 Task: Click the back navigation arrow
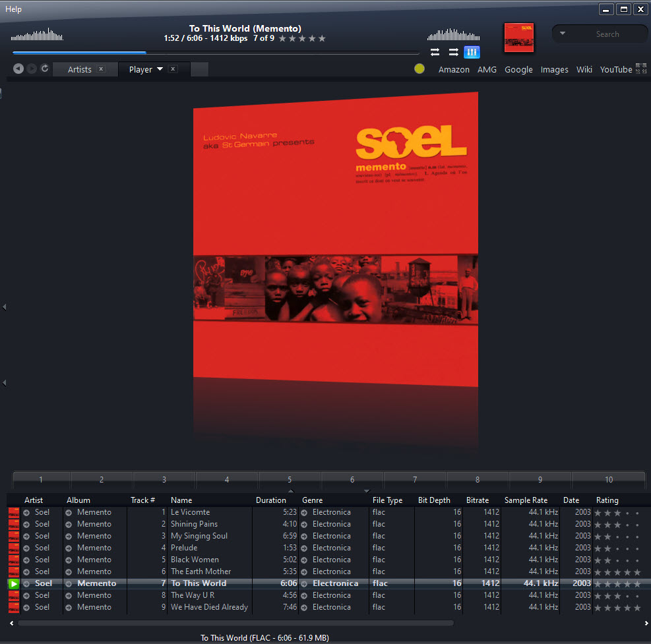coord(18,69)
